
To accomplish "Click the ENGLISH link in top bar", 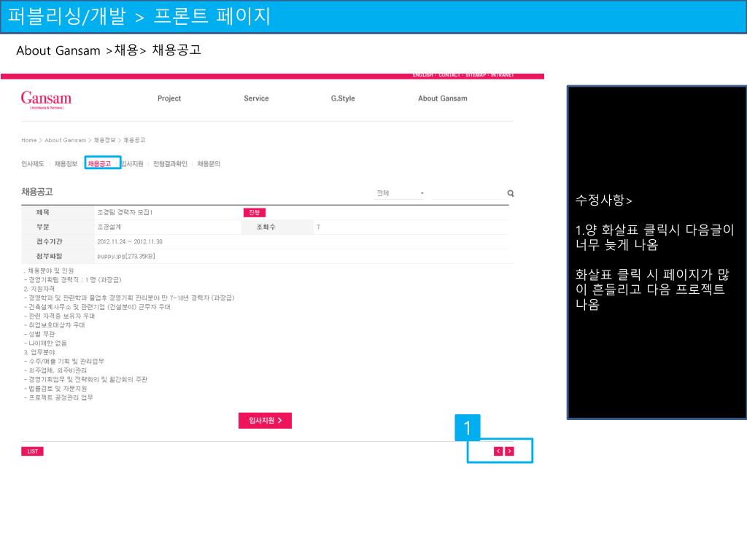I will 422,75.
